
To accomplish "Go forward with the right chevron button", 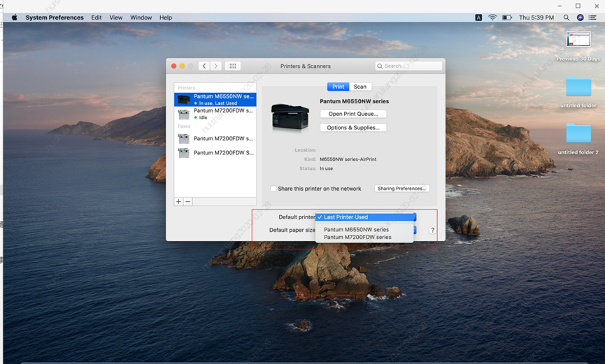I will [x=216, y=66].
